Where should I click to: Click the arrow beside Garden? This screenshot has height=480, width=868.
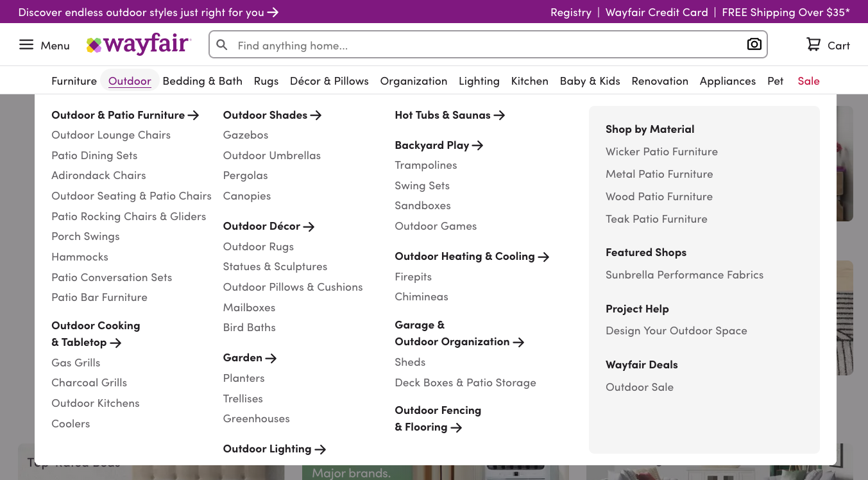tap(271, 357)
